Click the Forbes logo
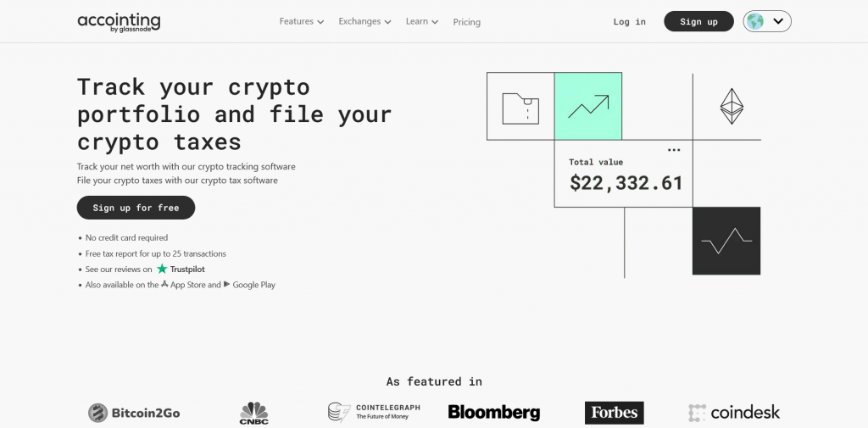868x428 pixels. 614,413
